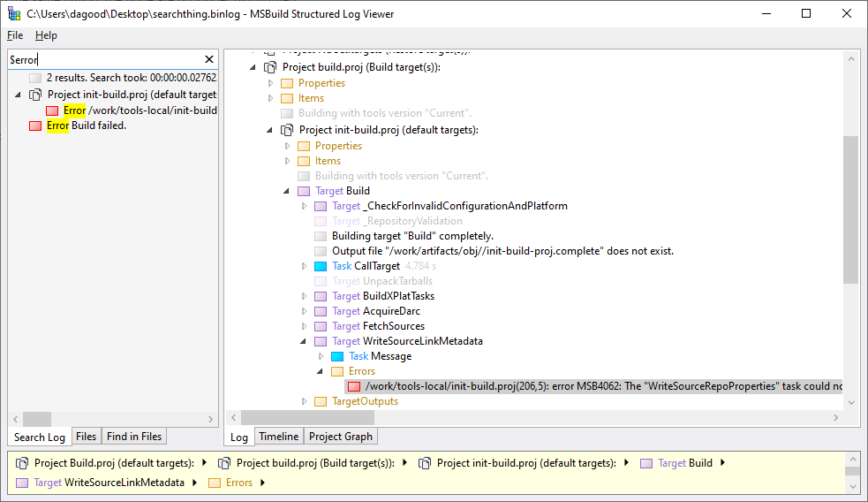Click purple target icon of Target Build
868x502 pixels.
coord(304,191)
